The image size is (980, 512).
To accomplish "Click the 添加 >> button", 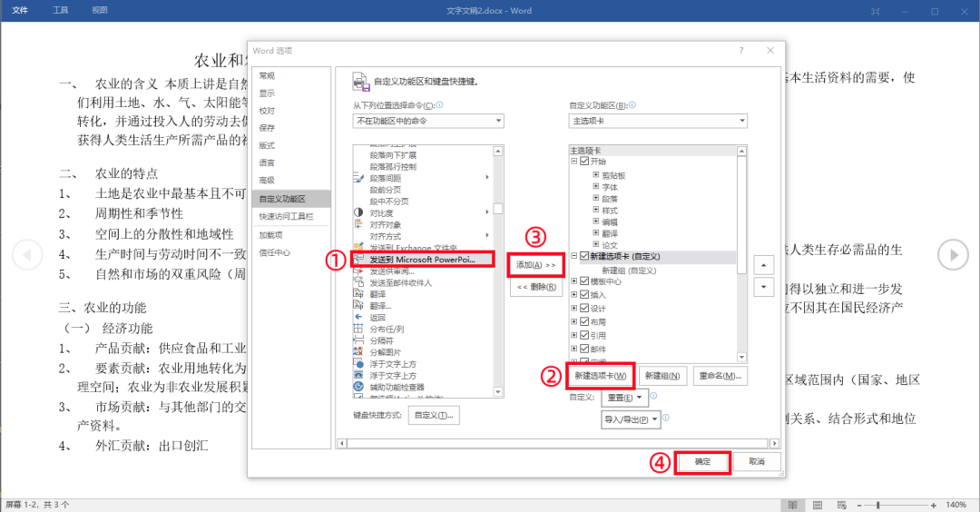I will (x=535, y=265).
